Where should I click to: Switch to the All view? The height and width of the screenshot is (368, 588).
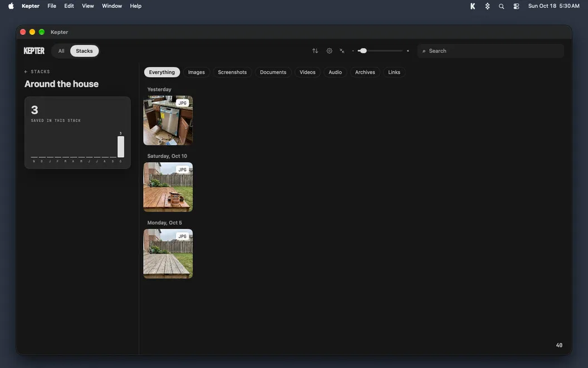click(x=61, y=51)
